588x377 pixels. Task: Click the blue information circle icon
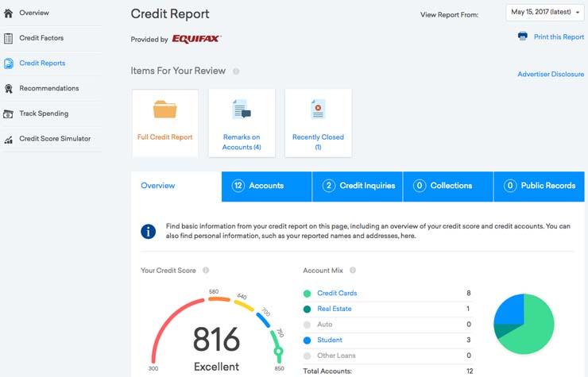point(148,232)
